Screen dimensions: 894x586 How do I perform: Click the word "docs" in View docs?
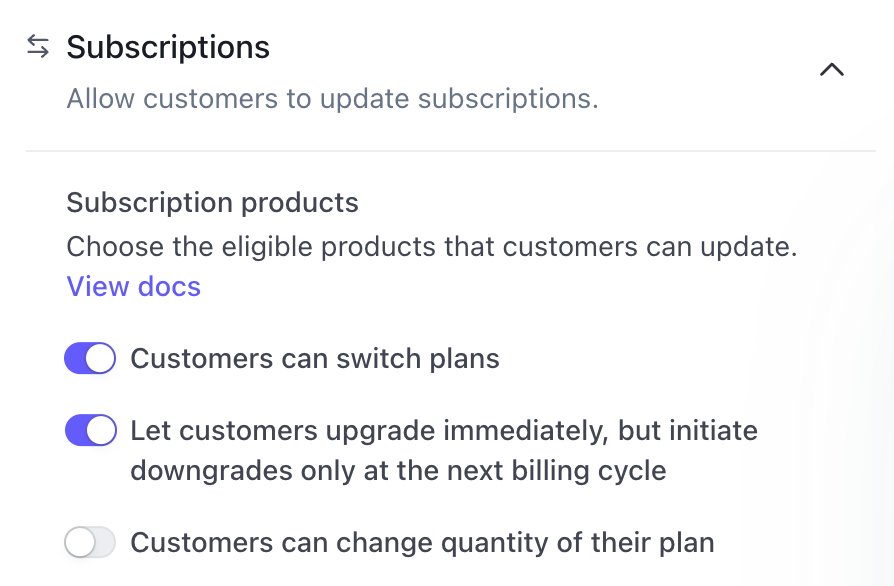coord(168,287)
